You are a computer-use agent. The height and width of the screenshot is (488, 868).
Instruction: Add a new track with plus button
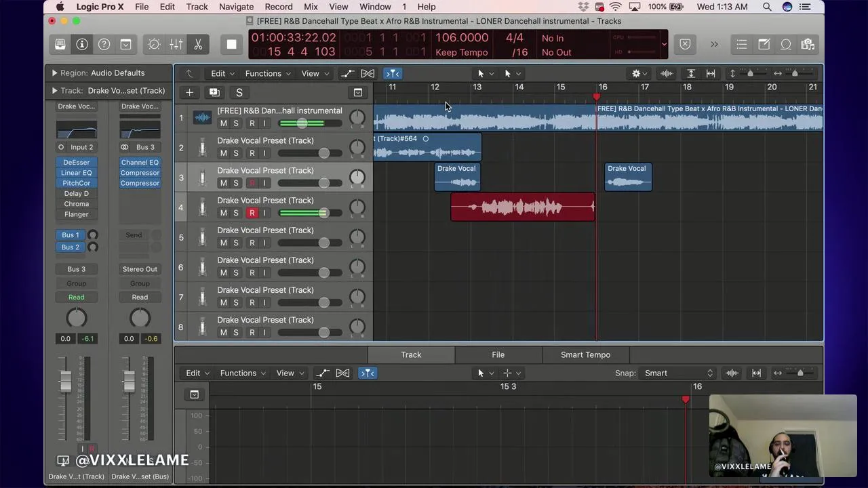[189, 92]
